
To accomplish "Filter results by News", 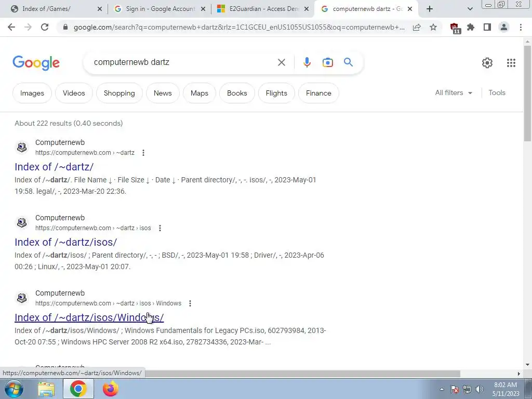I will 163,93.
